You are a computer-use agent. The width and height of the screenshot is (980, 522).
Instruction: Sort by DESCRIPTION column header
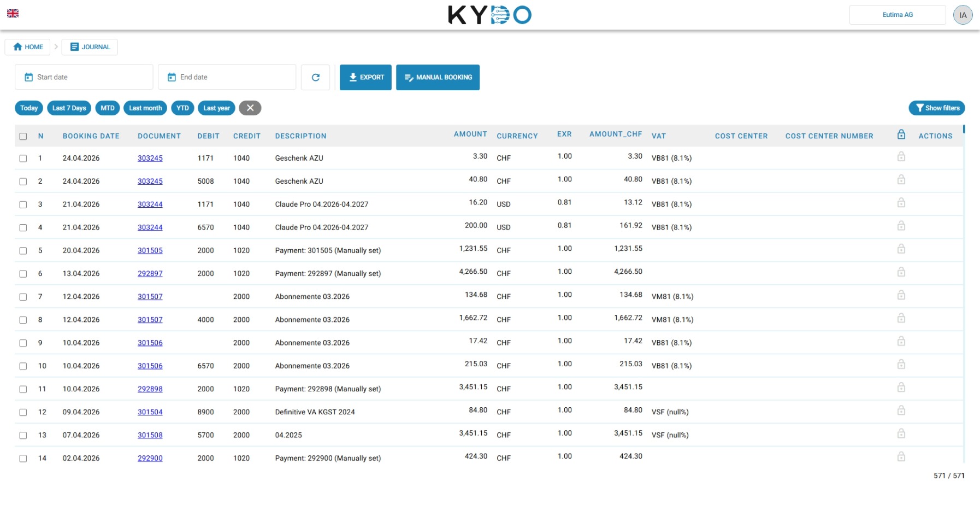[300, 136]
